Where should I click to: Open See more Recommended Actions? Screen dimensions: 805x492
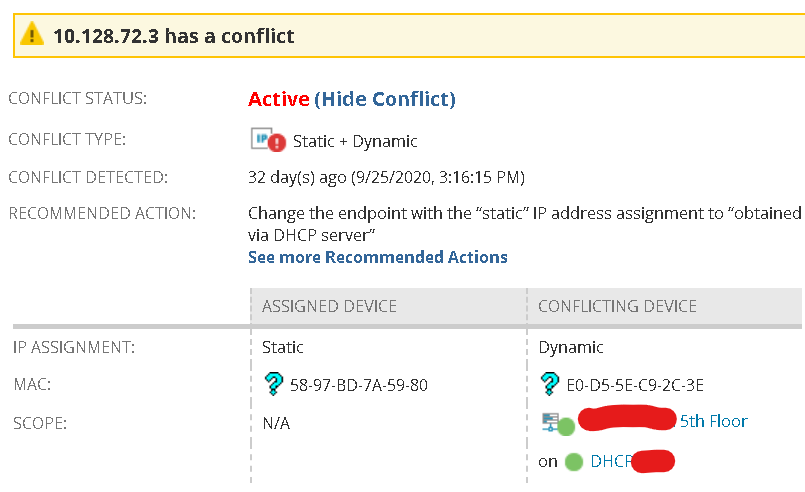(378, 257)
